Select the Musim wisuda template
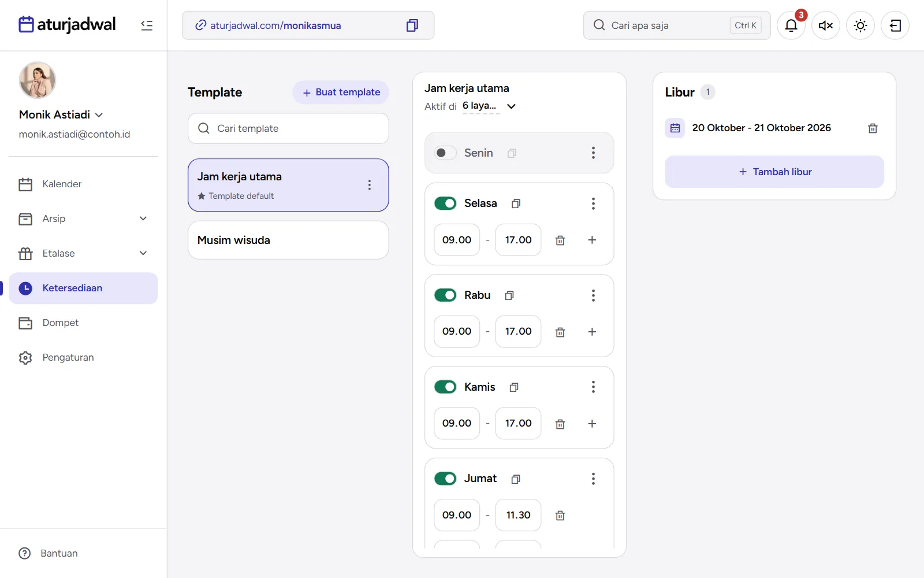924x578 pixels. pyautogui.click(x=288, y=240)
